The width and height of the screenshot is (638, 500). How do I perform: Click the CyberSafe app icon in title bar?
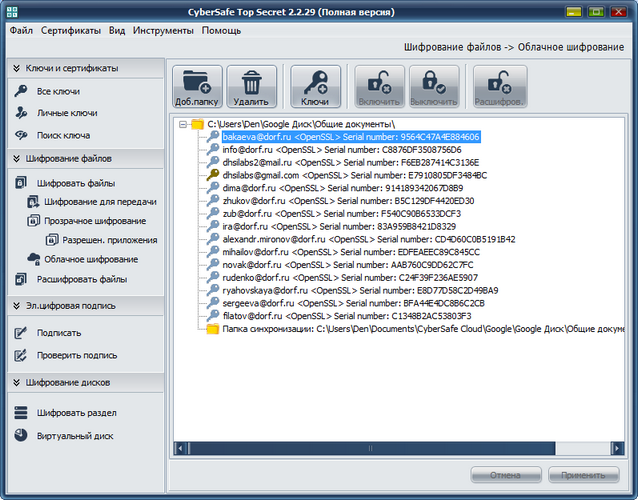pyautogui.click(x=12, y=12)
